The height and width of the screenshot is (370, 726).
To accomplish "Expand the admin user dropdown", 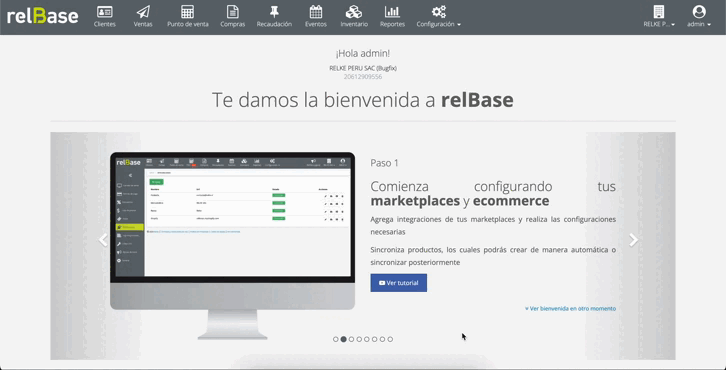I will pos(699,25).
